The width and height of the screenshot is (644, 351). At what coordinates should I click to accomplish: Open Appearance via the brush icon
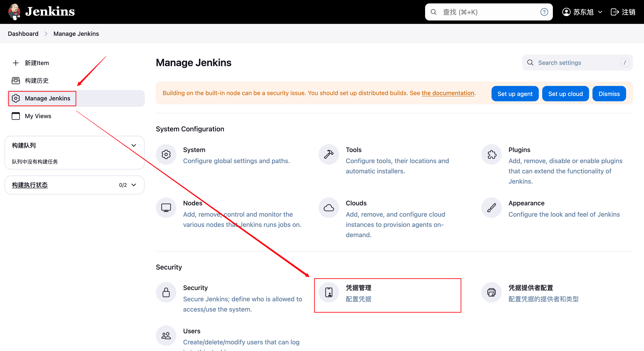pyautogui.click(x=492, y=208)
